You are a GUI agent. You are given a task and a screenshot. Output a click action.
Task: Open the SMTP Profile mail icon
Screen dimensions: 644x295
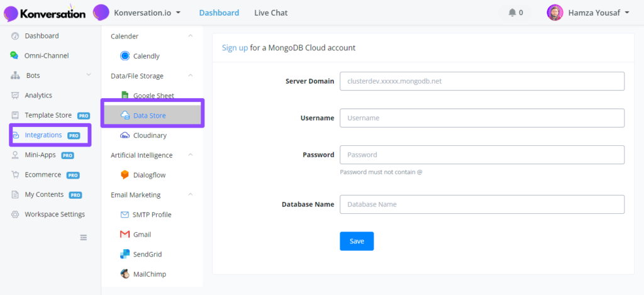[125, 214]
